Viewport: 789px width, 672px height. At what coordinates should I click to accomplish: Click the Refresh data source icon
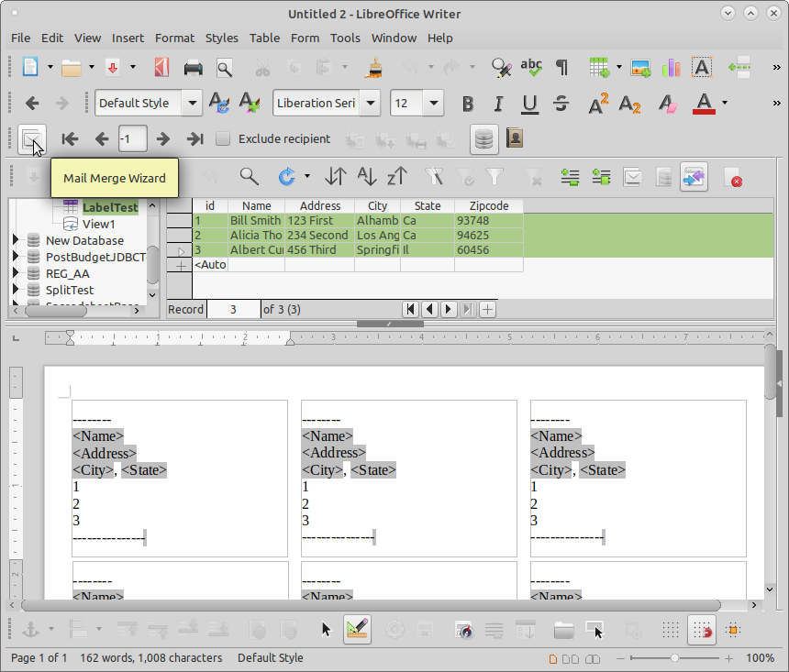(x=287, y=176)
